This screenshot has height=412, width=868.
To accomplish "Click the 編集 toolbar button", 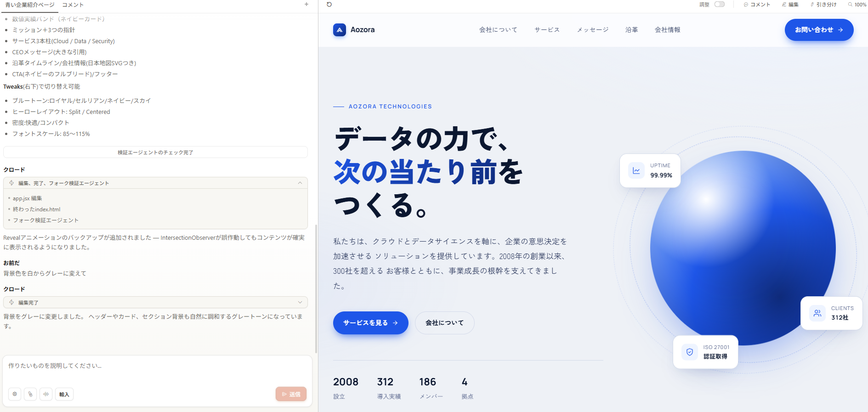I will tap(790, 5).
